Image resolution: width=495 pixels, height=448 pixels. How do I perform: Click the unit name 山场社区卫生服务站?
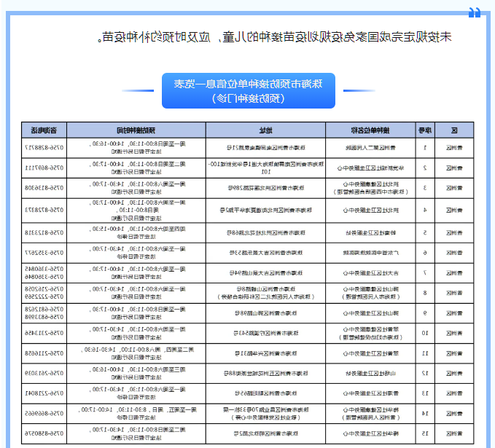370,373
